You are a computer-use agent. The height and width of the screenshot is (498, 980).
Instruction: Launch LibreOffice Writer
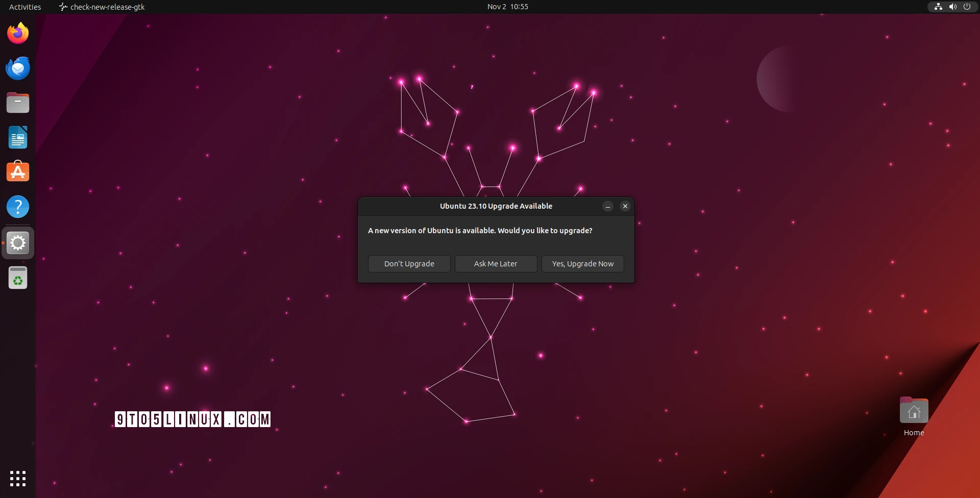18,137
